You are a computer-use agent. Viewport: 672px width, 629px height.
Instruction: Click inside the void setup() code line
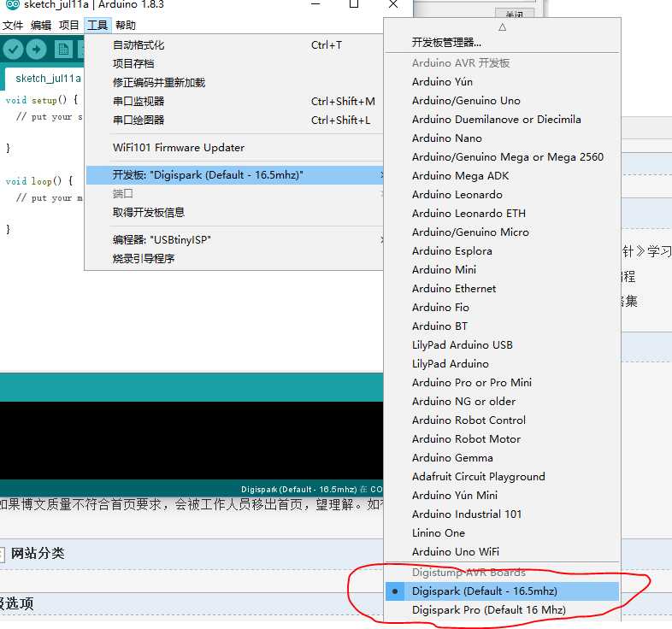tap(42, 100)
